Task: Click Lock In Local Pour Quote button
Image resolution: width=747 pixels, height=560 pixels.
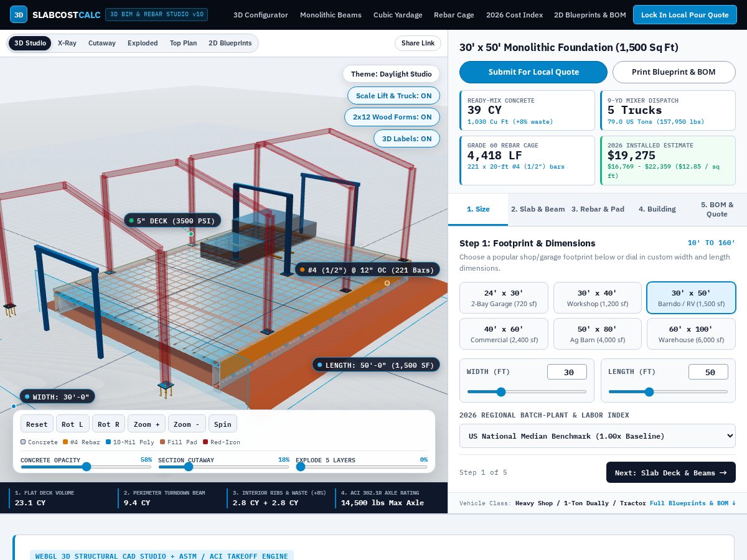Action: pyautogui.click(x=685, y=15)
